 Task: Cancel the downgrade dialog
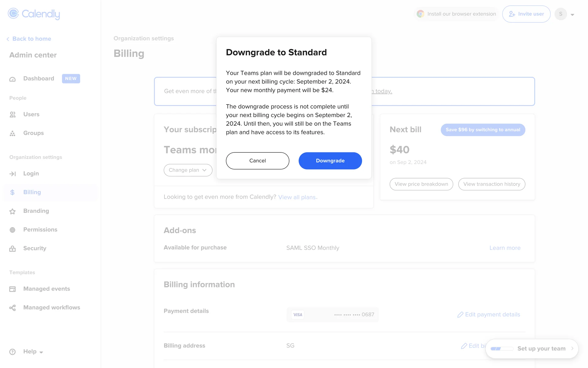257,161
